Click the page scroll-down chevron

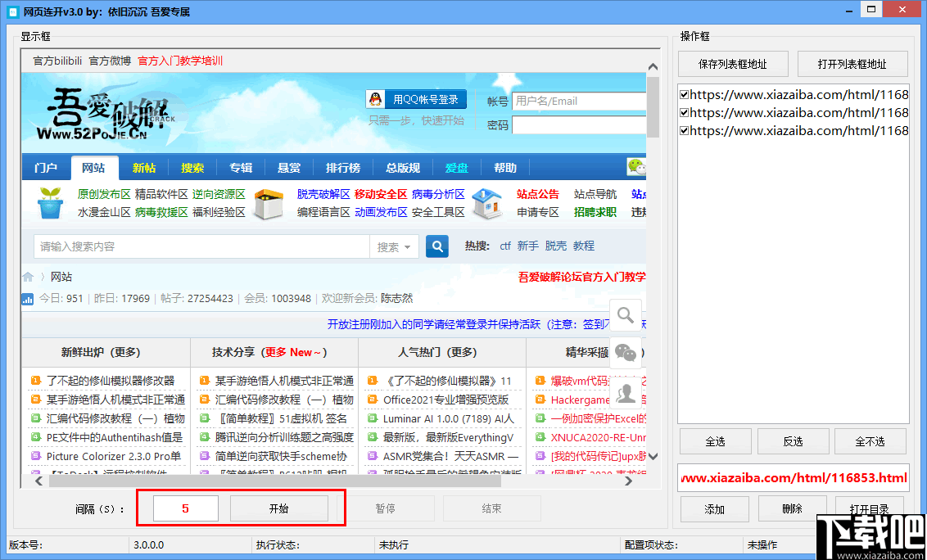pos(653,456)
